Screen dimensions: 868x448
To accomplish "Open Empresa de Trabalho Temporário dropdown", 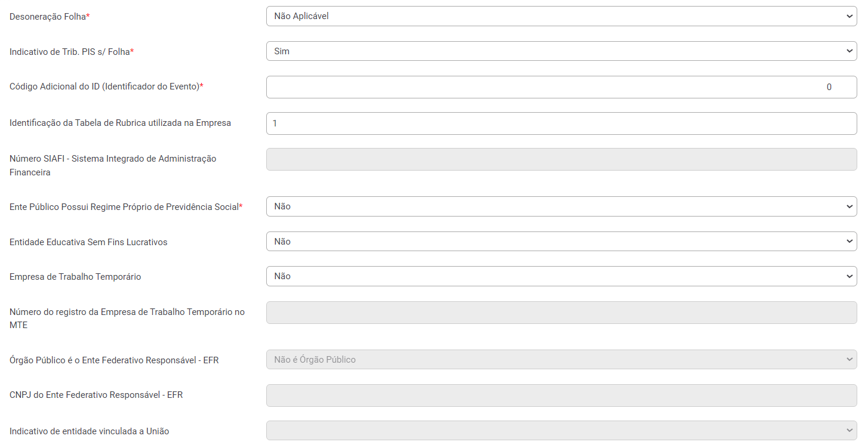I will pyautogui.click(x=561, y=276).
